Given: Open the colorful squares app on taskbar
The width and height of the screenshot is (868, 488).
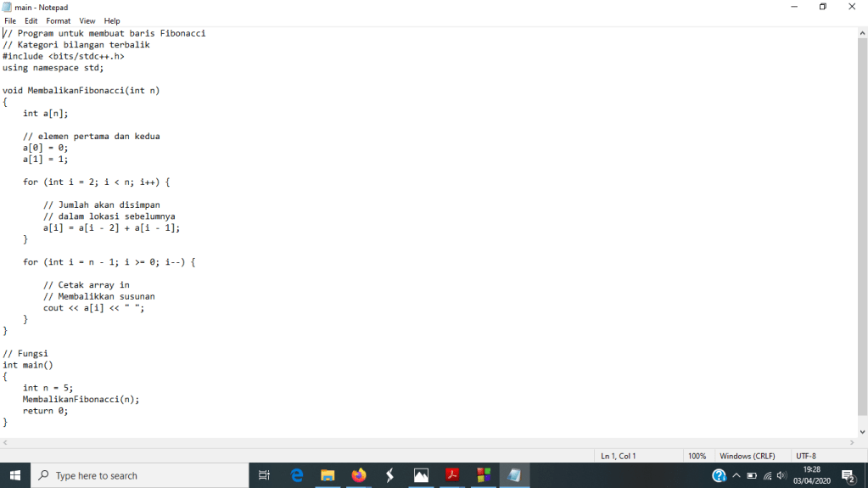Looking at the screenshot, I should click(484, 475).
